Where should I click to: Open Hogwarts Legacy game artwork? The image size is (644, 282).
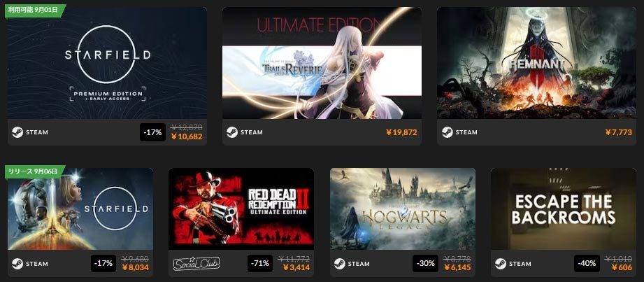403,209
